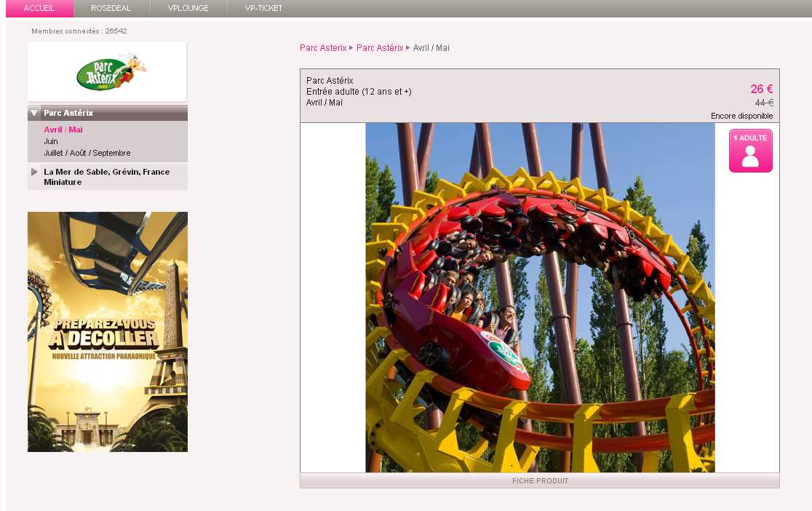812x511 pixels.
Task: Click the 1 ADULTE ticket icon
Action: click(750, 151)
